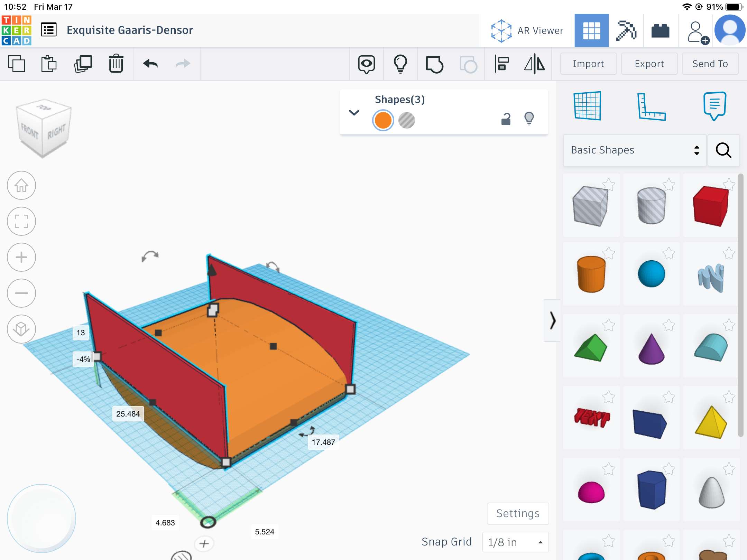Screen dimensions: 747x560
Task: Toggle visibility with the panel's lightbulb
Action: tap(529, 119)
